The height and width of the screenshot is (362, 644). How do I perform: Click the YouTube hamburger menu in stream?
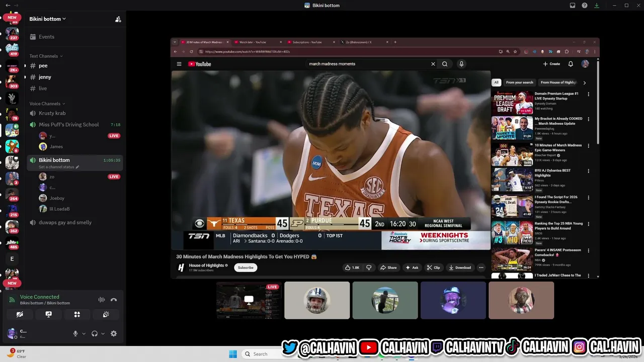click(x=179, y=64)
